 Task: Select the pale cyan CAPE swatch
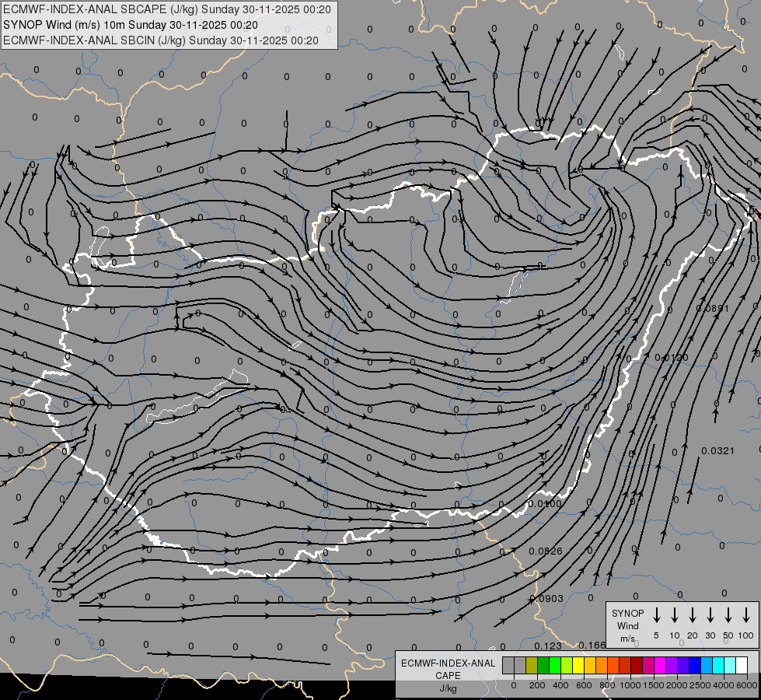731,665
